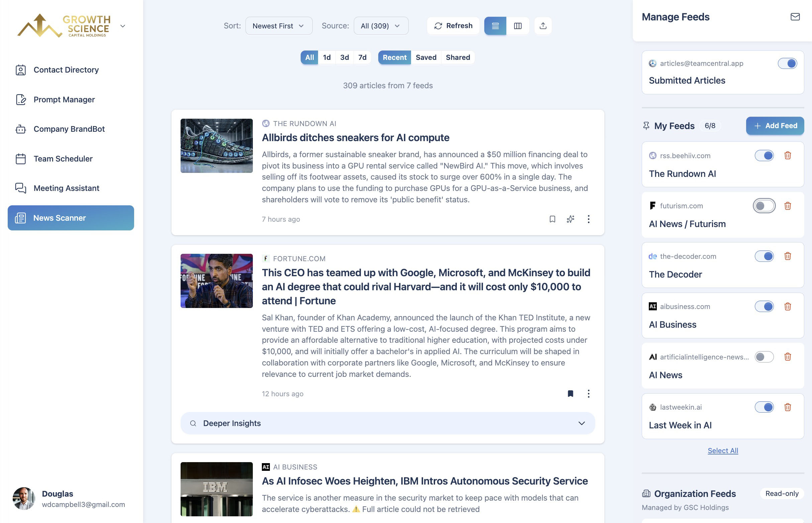Delete The Rundown AI feed

pyautogui.click(x=788, y=155)
